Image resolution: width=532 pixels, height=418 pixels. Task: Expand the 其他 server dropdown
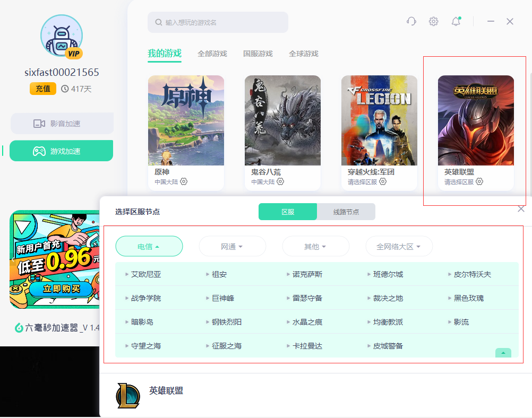tap(315, 246)
